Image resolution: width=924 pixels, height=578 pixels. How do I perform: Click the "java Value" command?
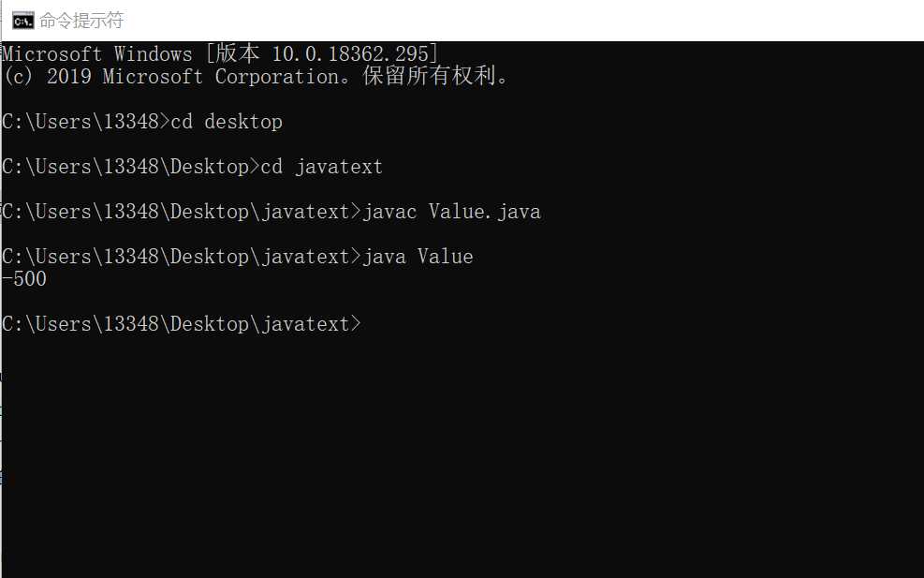pyautogui.click(x=418, y=257)
